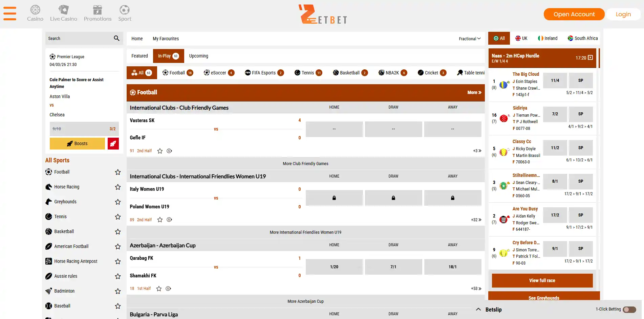Select the Tennis in-play filter tab
The width and height of the screenshot is (644, 319).
(308, 73)
